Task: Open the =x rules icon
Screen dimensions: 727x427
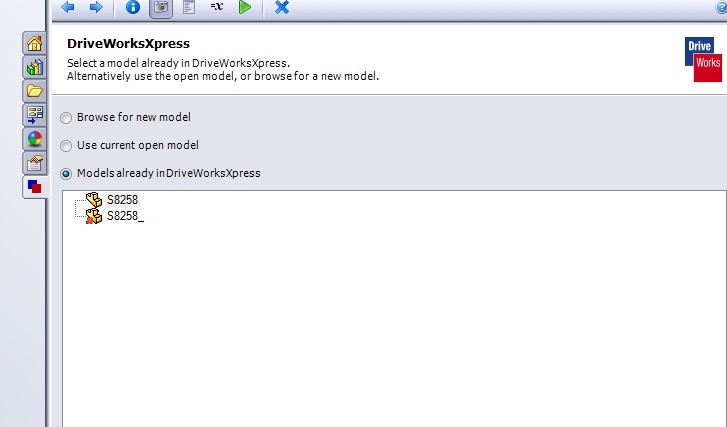Action: (217, 6)
